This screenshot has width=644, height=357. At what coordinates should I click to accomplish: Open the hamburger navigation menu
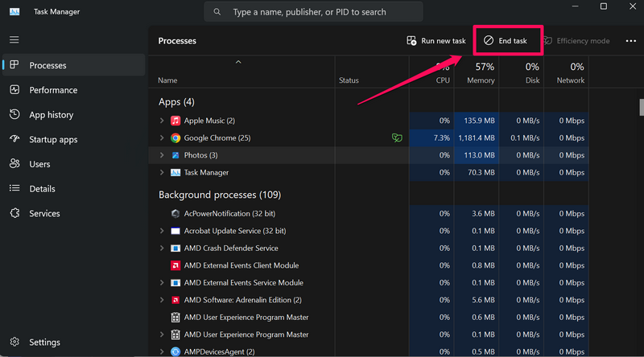[x=14, y=39]
